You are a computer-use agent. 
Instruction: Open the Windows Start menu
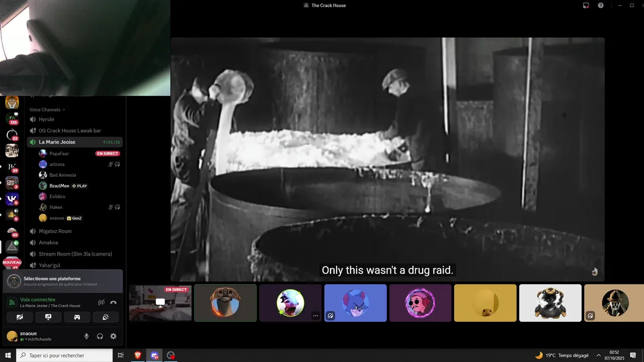[8, 355]
